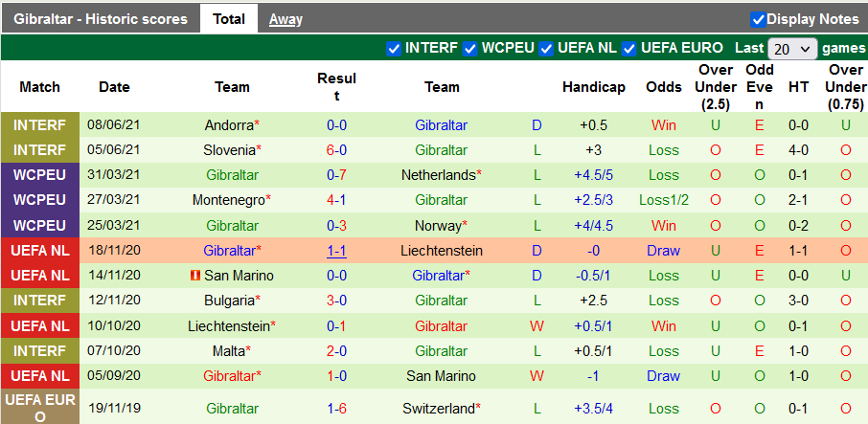Click the red card icon beside San Marino
This screenshot has width=868, height=424.
(194, 276)
